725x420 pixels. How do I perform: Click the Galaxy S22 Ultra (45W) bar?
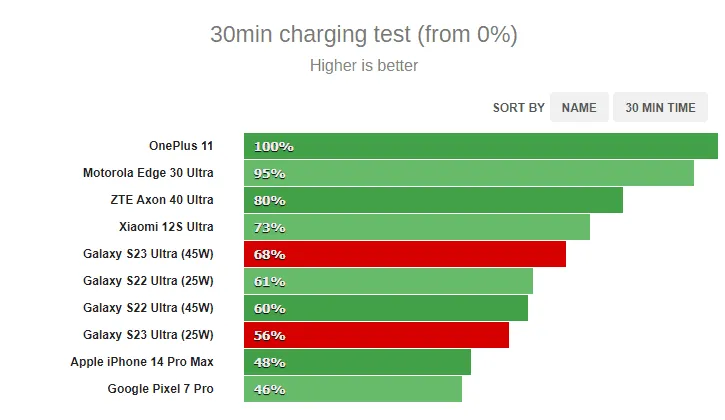(x=385, y=308)
